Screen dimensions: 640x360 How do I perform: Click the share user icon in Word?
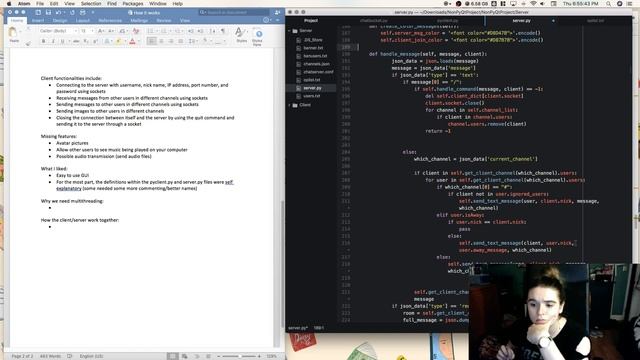click(278, 13)
